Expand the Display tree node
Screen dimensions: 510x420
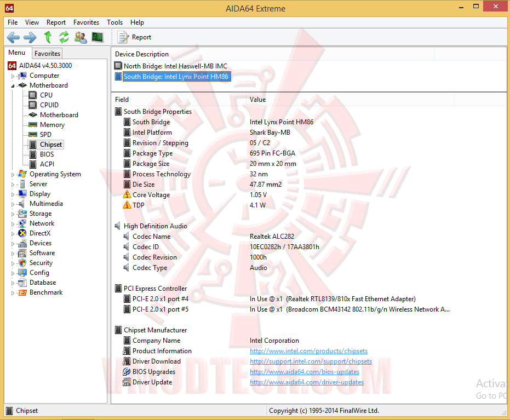(x=13, y=194)
